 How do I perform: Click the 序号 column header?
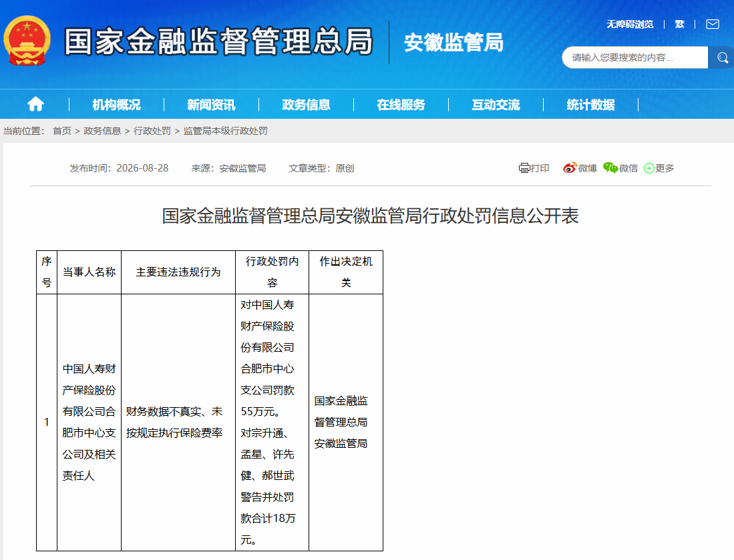point(47,272)
